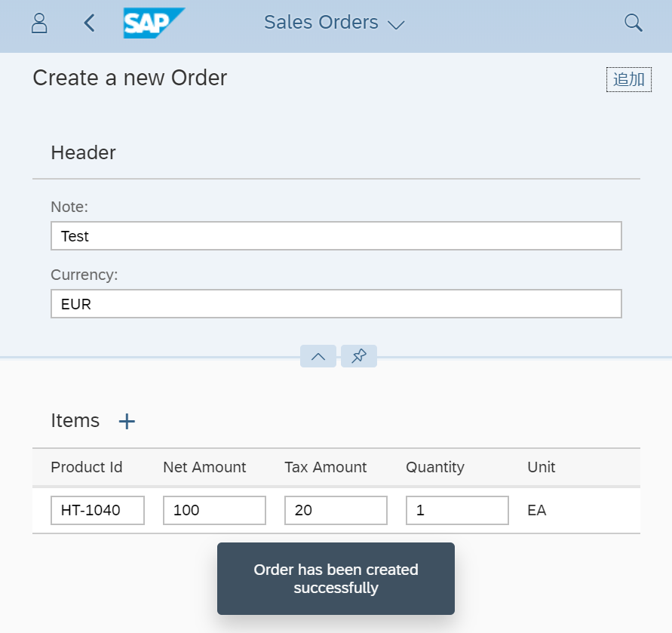
Task: Open the search magnifier icon
Action: 634,23
